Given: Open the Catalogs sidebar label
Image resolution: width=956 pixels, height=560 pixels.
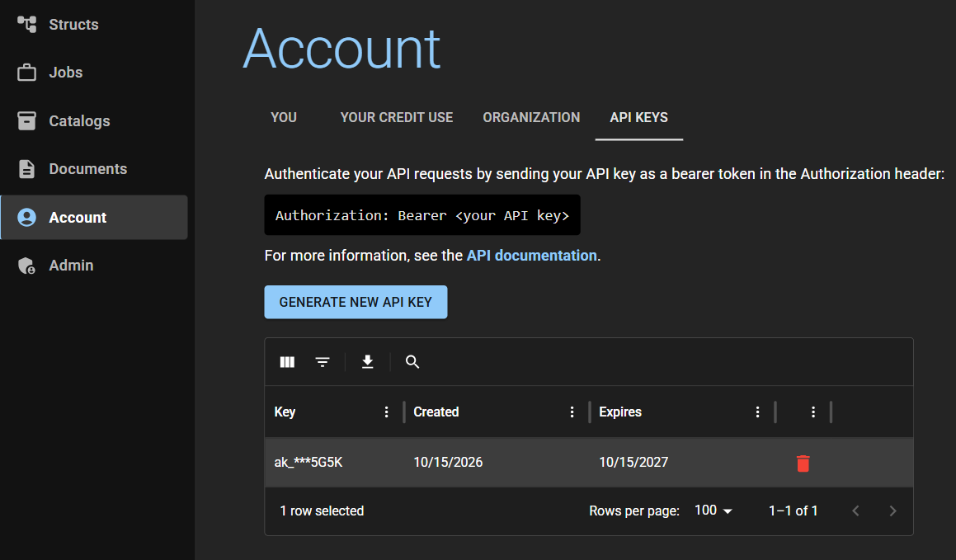Looking at the screenshot, I should coord(79,120).
